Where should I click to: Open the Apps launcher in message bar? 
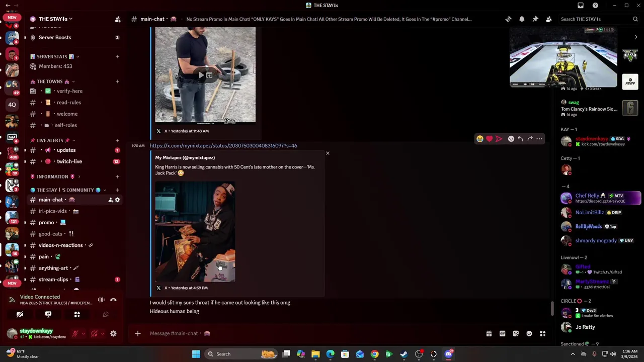point(543,333)
